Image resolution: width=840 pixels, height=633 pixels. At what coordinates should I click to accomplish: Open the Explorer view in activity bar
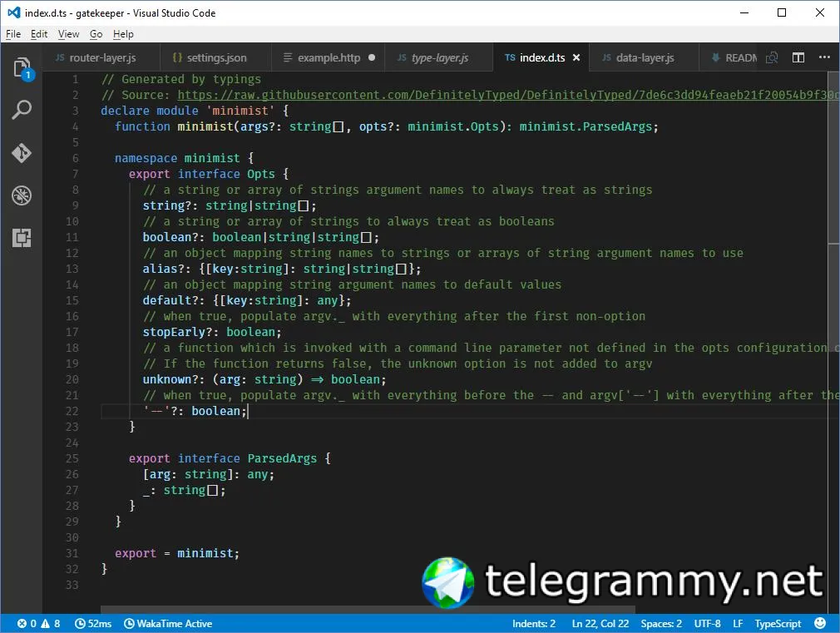(x=22, y=68)
